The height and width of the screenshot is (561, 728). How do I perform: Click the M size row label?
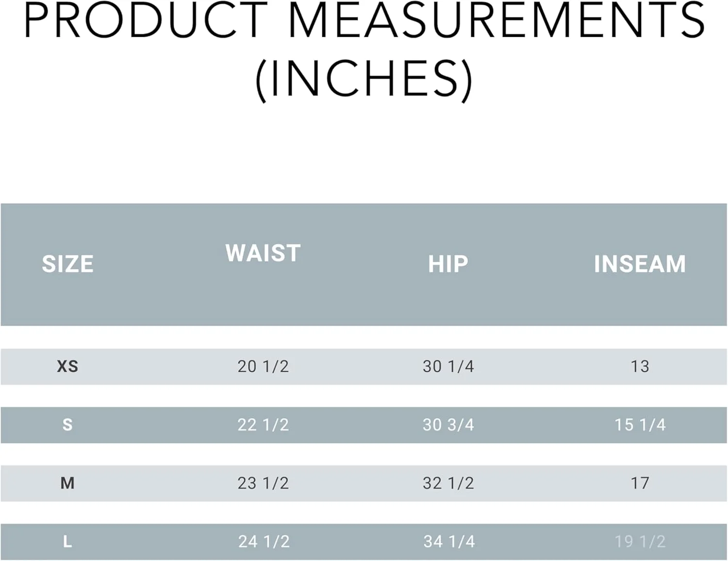click(x=67, y=483)
